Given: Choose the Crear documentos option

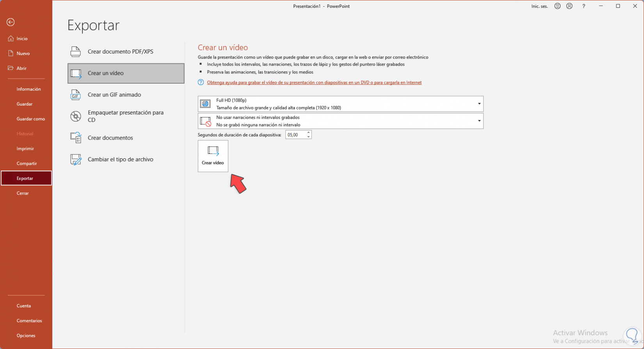Looking at the screenshot, I should [126, 138].
